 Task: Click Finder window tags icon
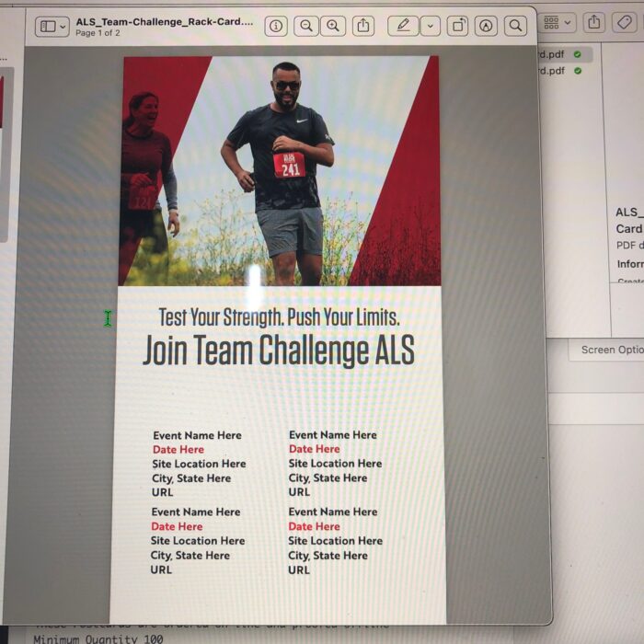pos(625,21)
